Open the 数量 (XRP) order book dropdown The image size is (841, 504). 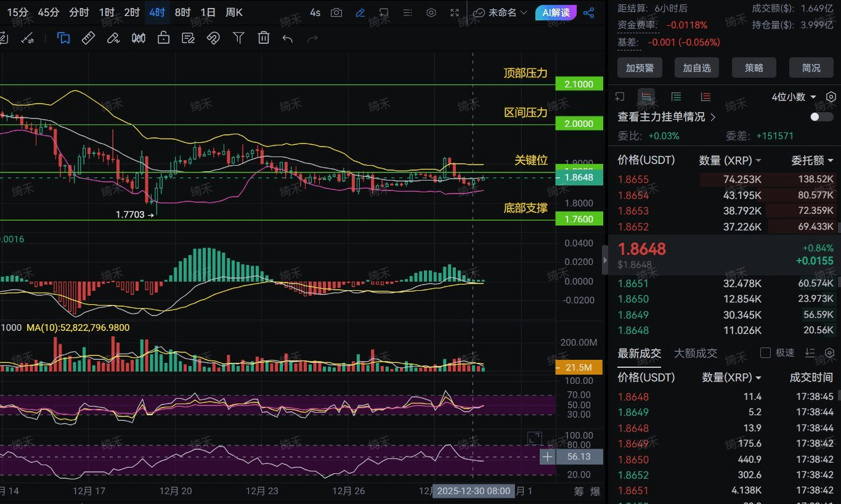pyautogui.click(x=730, y=160)
